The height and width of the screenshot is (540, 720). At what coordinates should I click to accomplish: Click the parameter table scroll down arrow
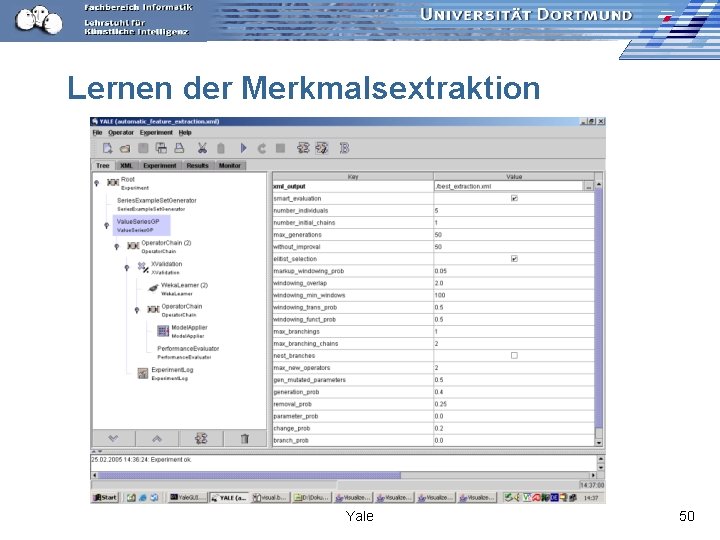click(598, 443)
